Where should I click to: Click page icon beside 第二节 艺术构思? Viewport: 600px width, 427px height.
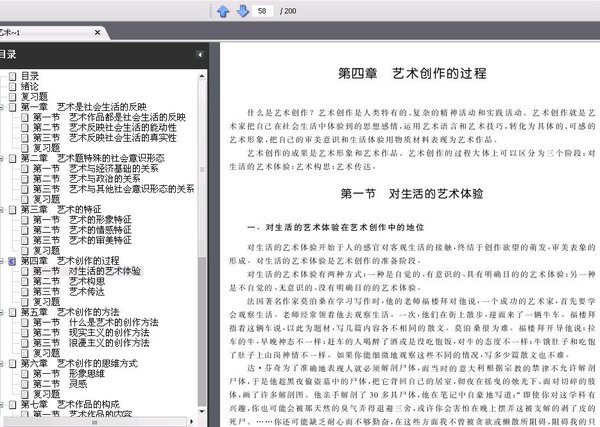click(25, 282)
